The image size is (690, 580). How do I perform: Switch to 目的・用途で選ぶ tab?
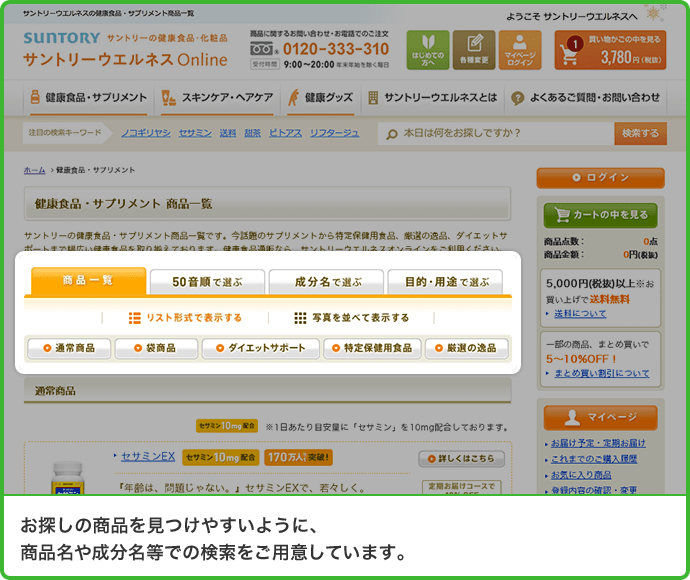[445, 282]
